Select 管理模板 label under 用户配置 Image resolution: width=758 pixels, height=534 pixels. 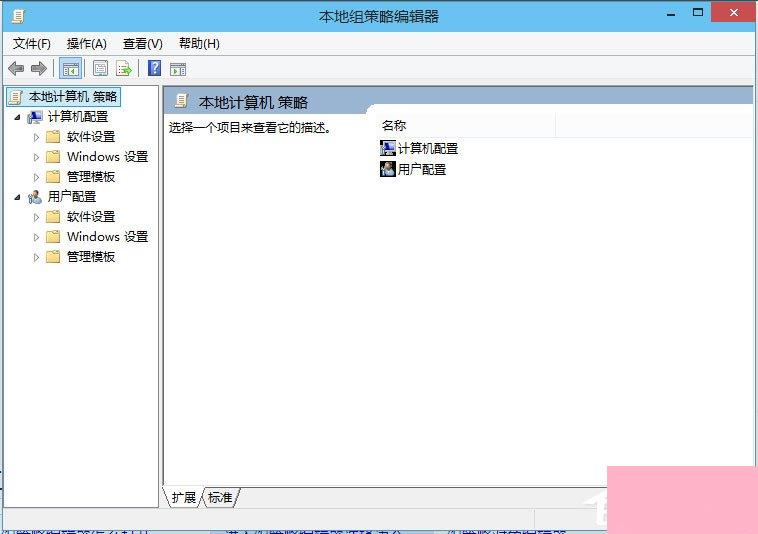[91, 257]
